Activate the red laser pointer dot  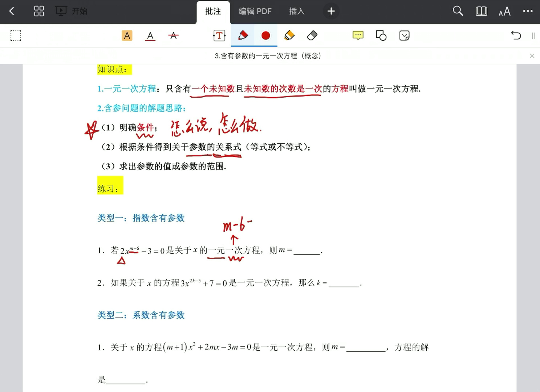coord(265,36)
